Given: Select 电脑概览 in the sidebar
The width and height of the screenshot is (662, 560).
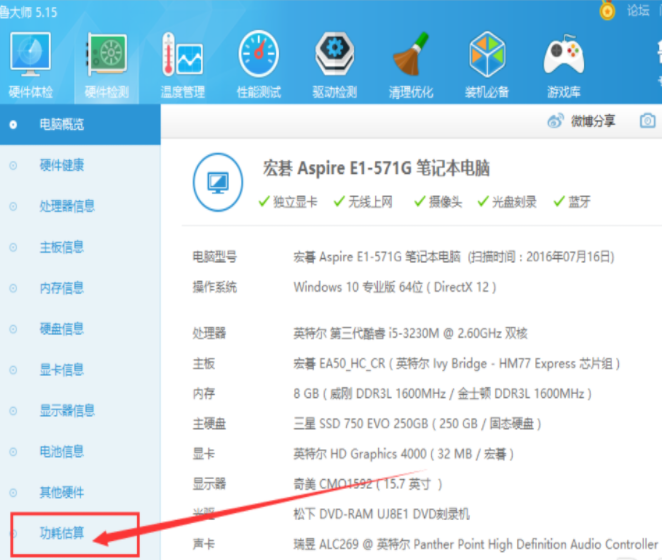Looking at the screenshot, I should (x=61, y=125).
